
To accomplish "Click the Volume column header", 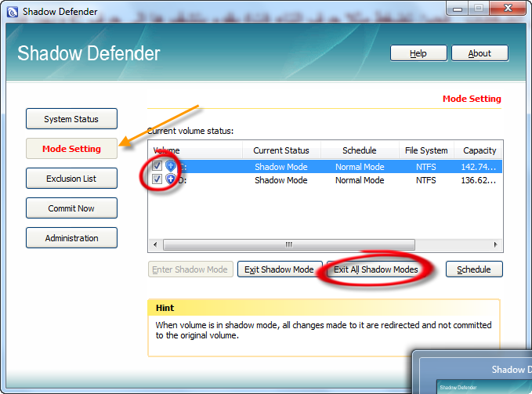I will pos(195,150).
